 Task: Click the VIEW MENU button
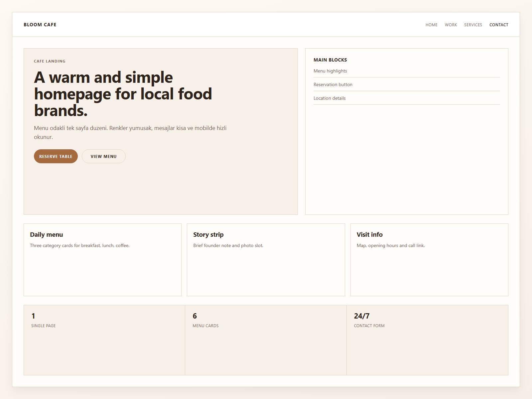pos(103,156)
